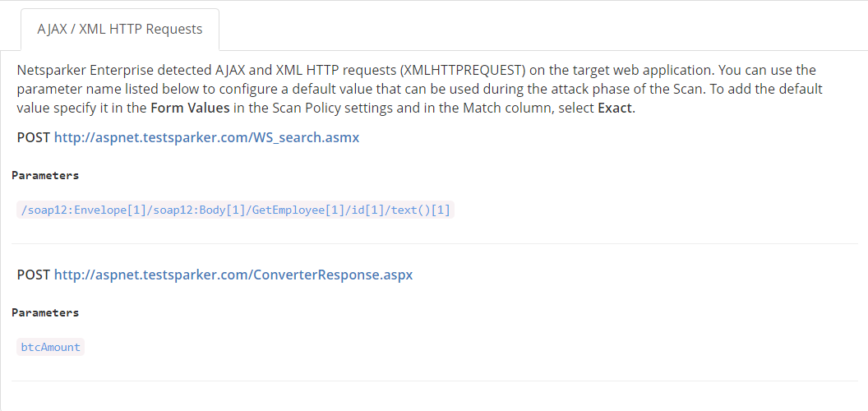Click the Parameters heading above btcAmount

click(45, 312)
